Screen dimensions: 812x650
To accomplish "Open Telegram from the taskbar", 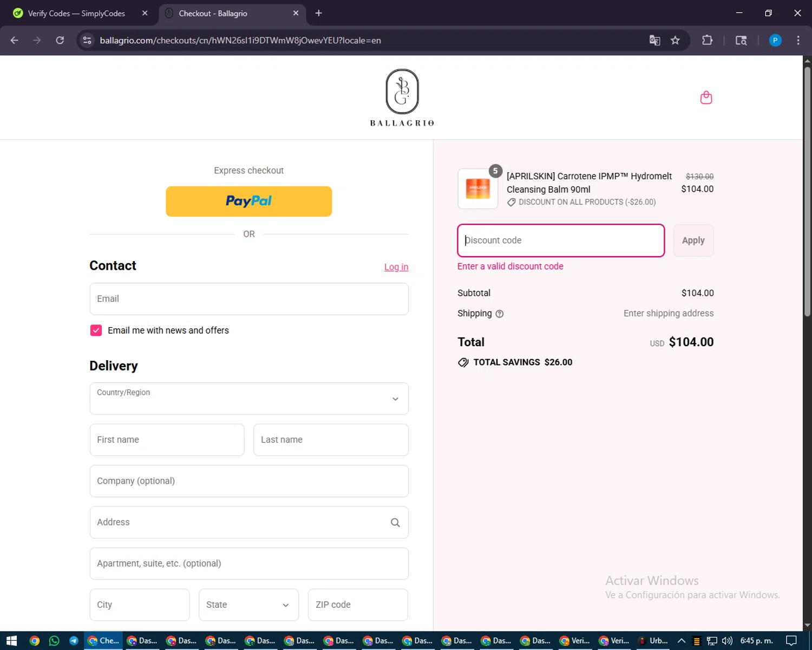I will coord(74,641).
